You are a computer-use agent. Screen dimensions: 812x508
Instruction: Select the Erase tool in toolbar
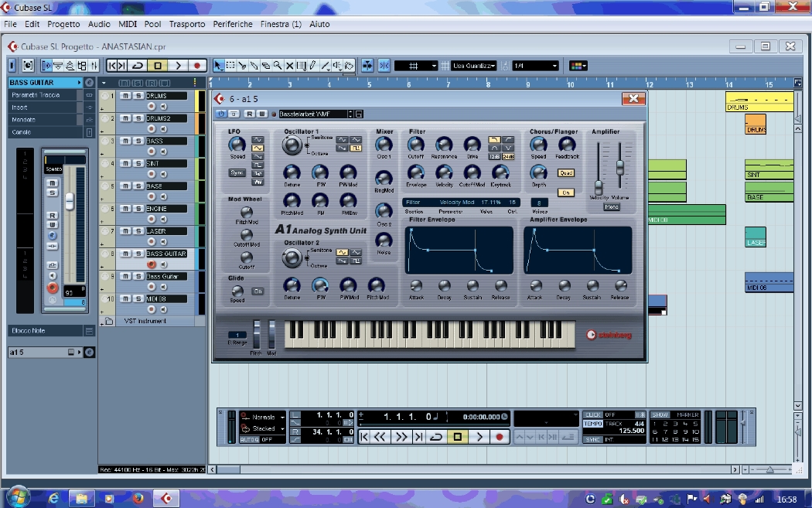(266, 66)
